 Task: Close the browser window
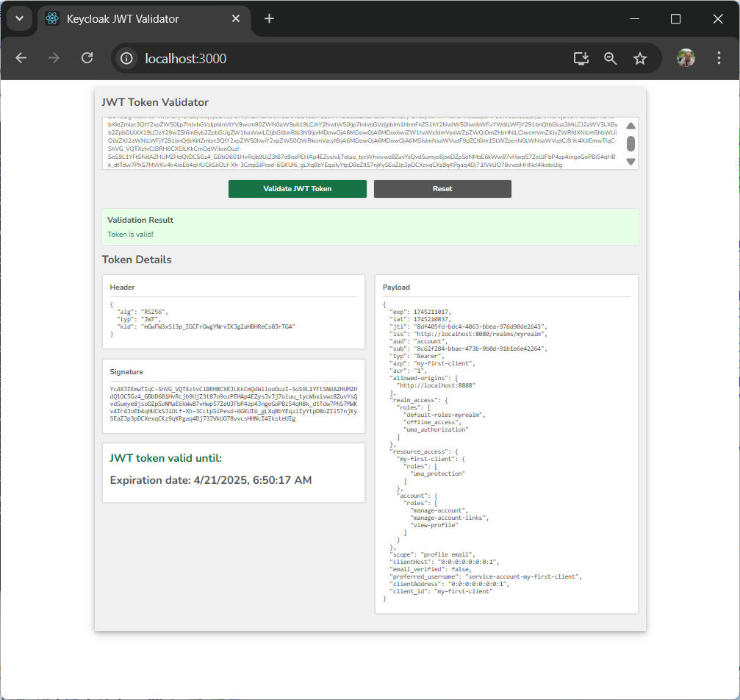(718, 19)
